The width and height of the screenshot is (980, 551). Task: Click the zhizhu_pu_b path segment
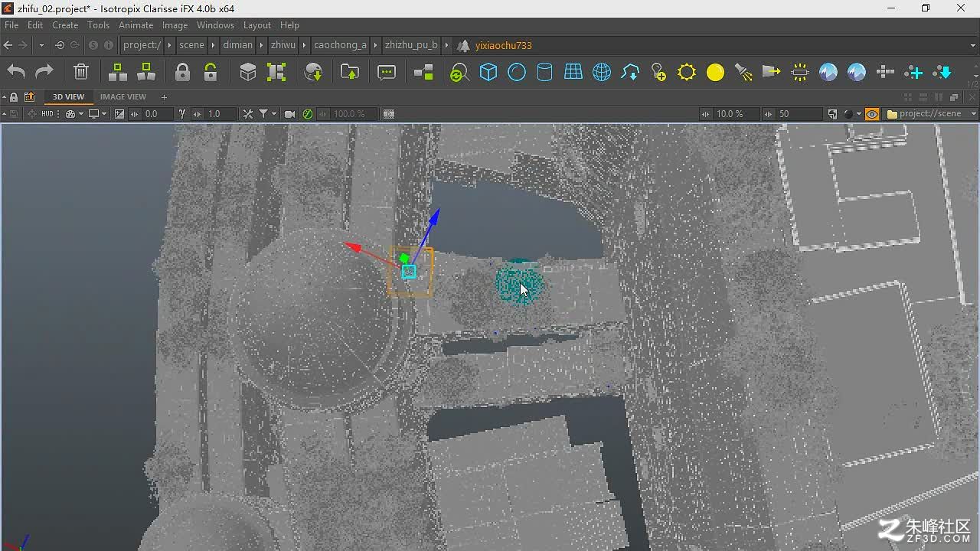coord(411,45)
